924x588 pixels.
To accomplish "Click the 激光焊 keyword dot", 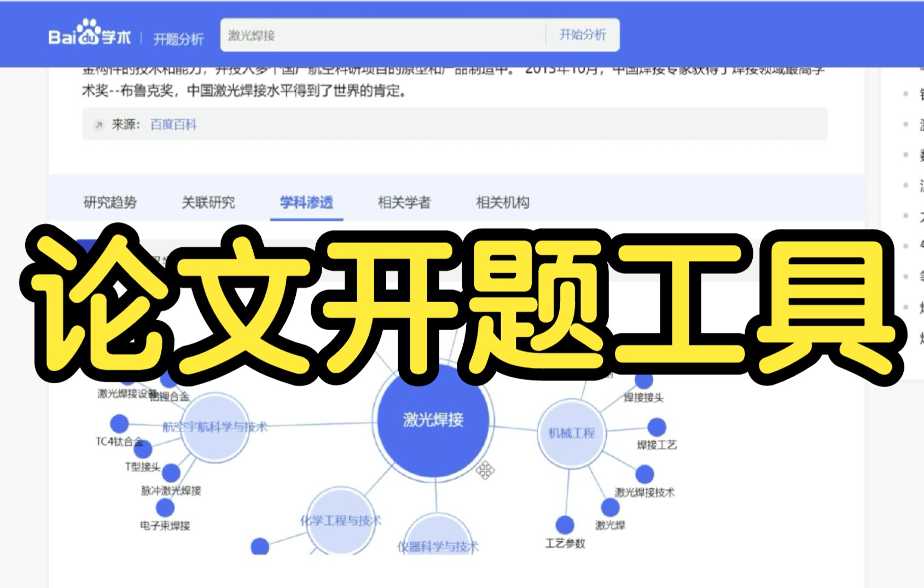I will [610, 507].
